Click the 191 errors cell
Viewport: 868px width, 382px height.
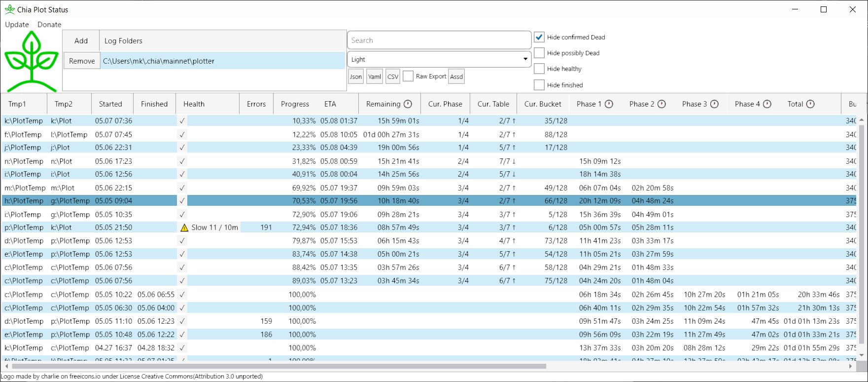(266, 228)
